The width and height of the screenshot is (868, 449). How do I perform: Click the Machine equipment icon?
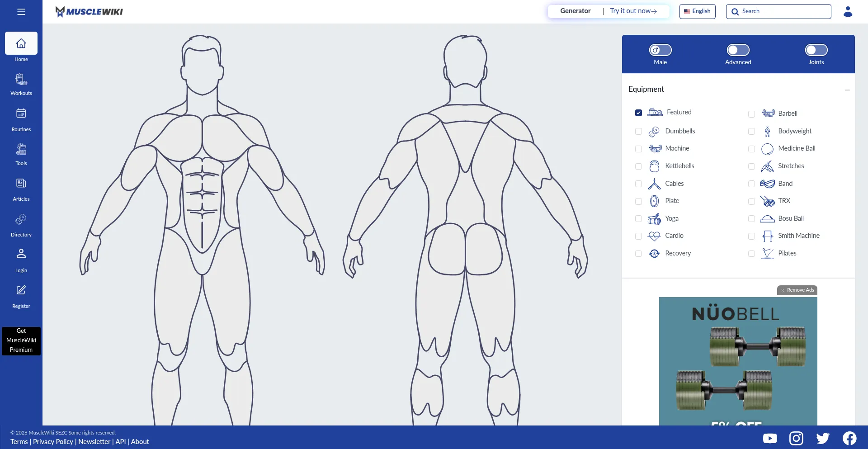655,148
